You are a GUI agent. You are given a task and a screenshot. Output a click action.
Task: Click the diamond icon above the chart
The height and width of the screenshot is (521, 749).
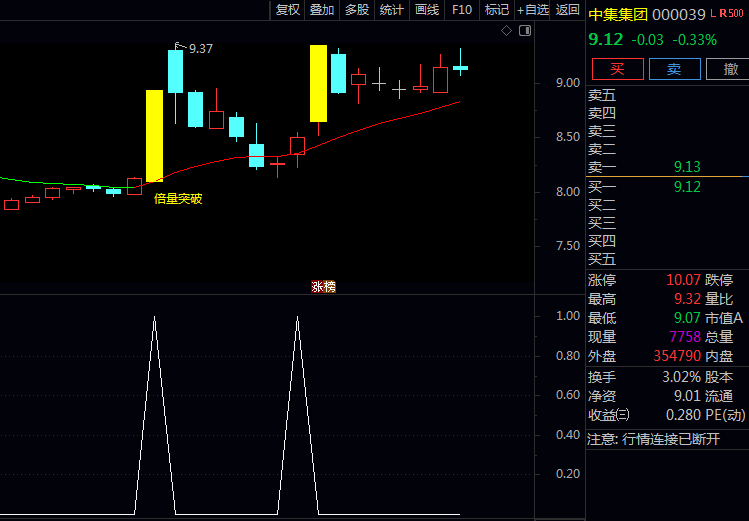(506, 31)
